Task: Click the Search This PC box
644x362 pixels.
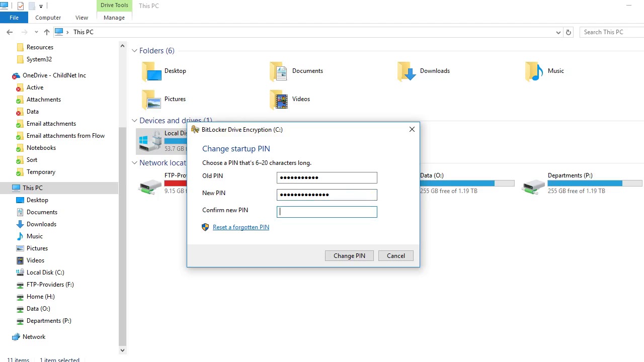Action: 612,32
